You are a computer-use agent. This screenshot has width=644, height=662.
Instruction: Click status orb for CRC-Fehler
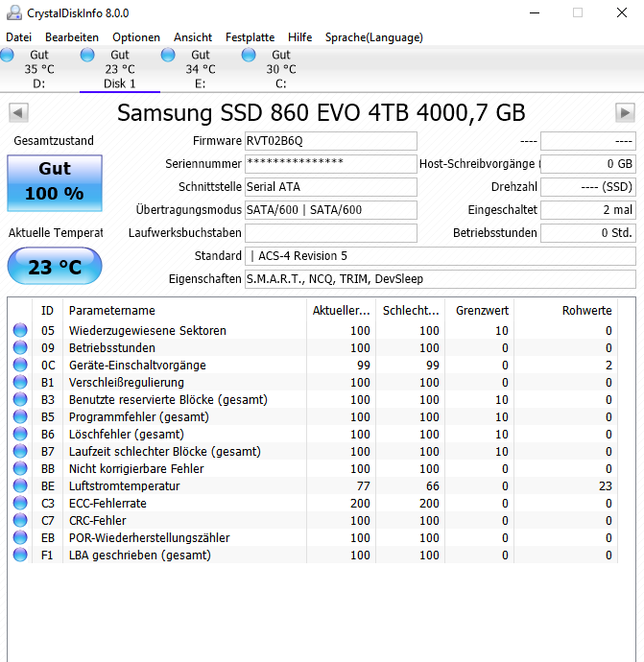point(20,521)
